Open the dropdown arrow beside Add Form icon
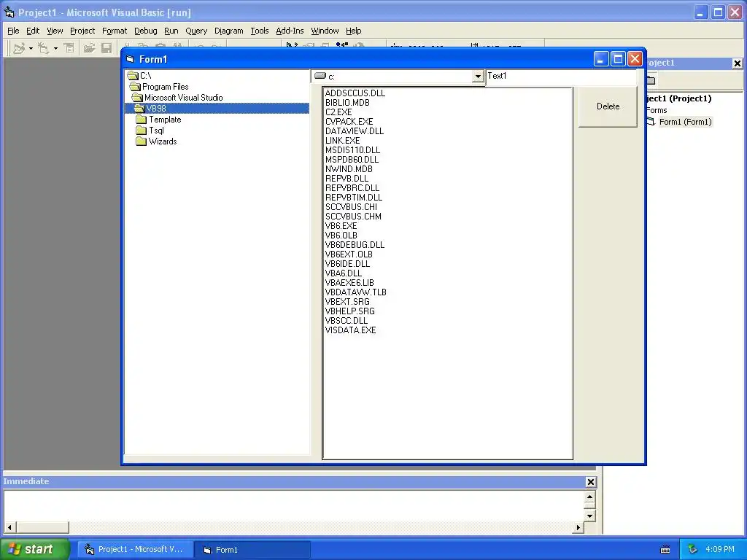Viewport: 747px width, 560px height. click(55, 48)
